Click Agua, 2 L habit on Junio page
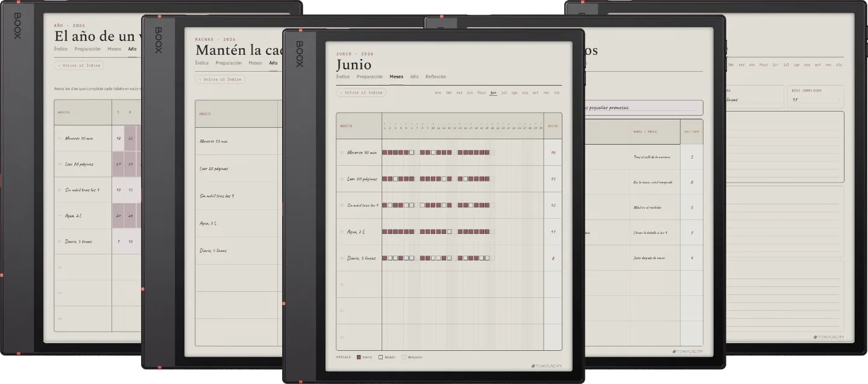This screenshot has height=384, width=868. tap(356, 231)
